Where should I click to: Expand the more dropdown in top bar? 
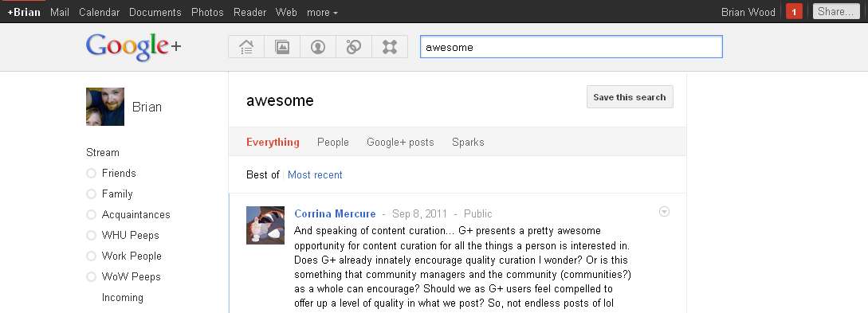coord(322,12)
